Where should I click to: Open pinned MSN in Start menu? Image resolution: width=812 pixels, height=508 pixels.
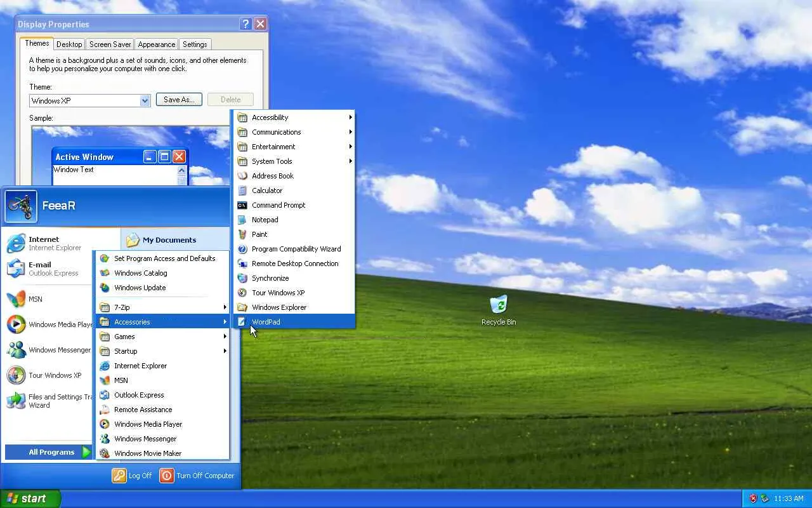pyautogui.click(x=49, y=299)
